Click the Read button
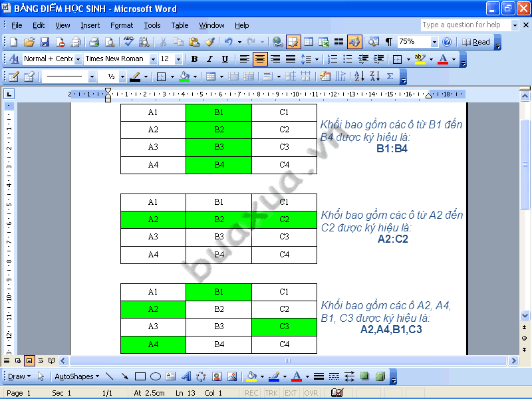 point(476,42)
